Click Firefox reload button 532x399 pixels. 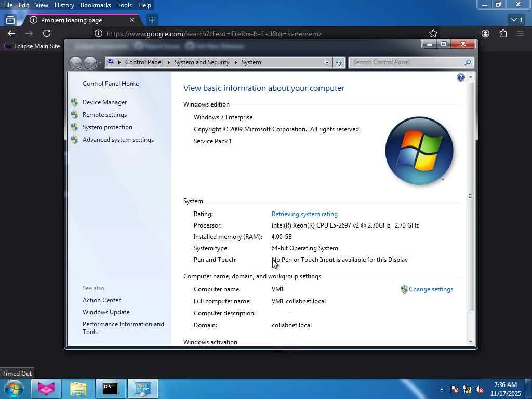(x=47, y=33)
